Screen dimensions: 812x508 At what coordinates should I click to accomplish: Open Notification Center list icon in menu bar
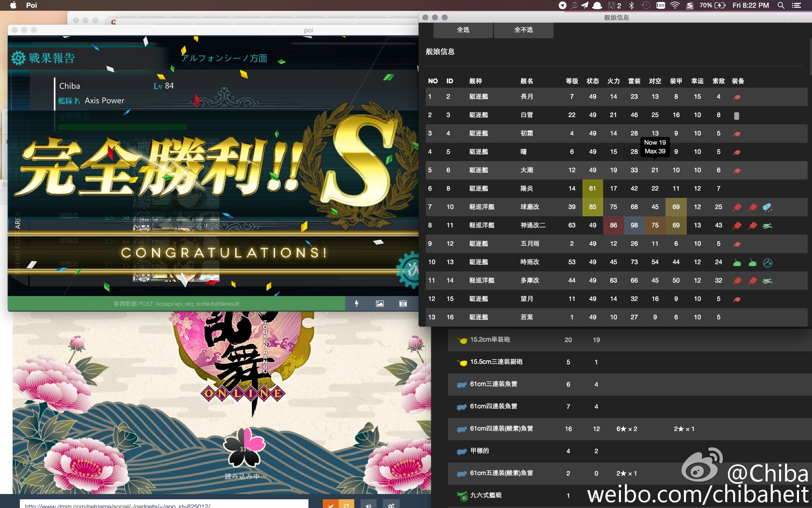796,5
